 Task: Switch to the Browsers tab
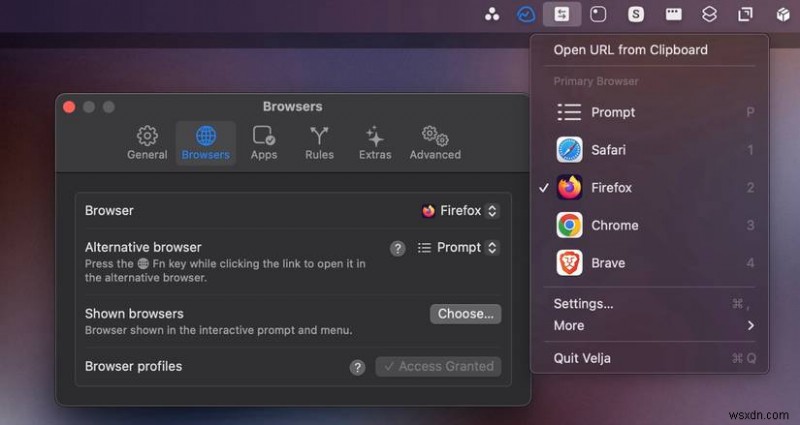point(206,143)
